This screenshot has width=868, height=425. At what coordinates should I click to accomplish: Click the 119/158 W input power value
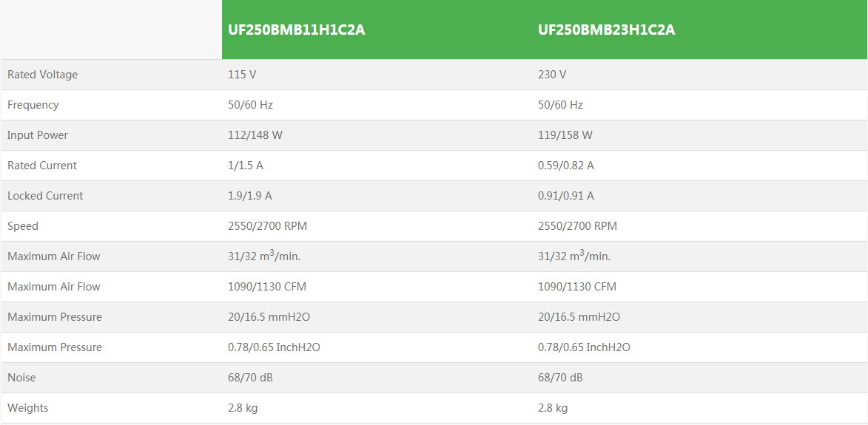point(565,135)
